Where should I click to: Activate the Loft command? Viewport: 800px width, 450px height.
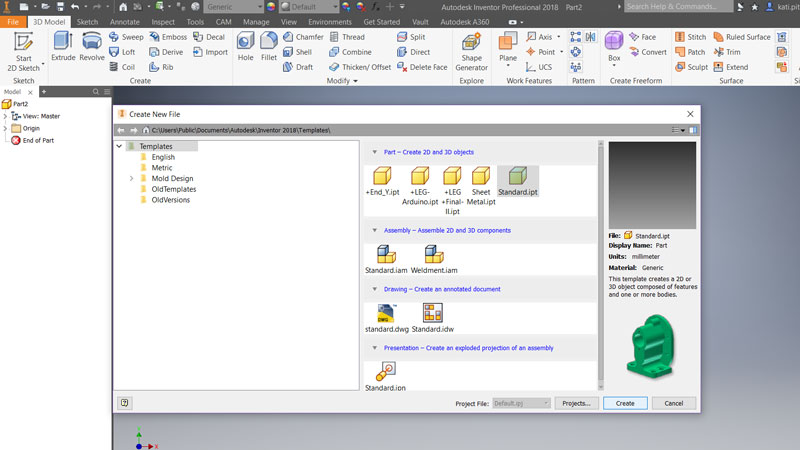pyautogui.click(x=122, y=52)
